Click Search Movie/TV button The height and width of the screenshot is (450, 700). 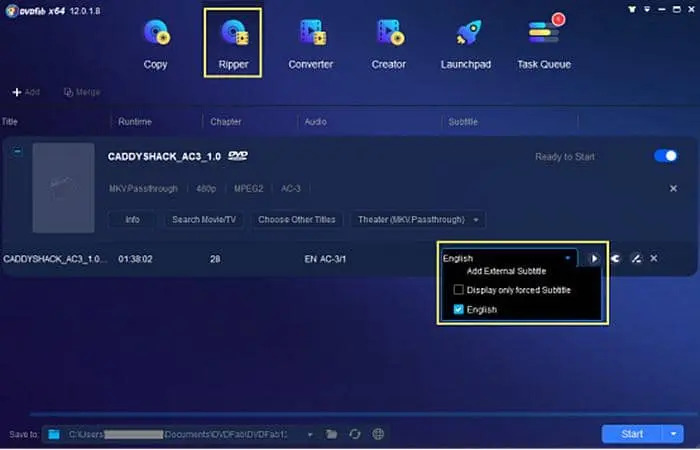[204, 220]
